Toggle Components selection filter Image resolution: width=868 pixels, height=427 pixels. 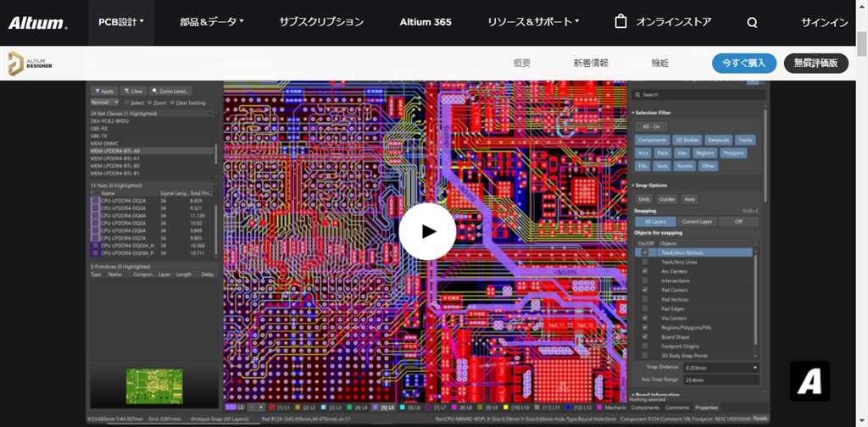[652, 140]
